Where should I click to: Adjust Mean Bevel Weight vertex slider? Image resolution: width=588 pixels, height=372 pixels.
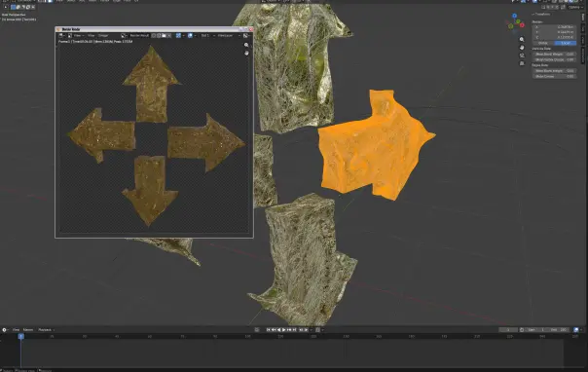(555, 55)
